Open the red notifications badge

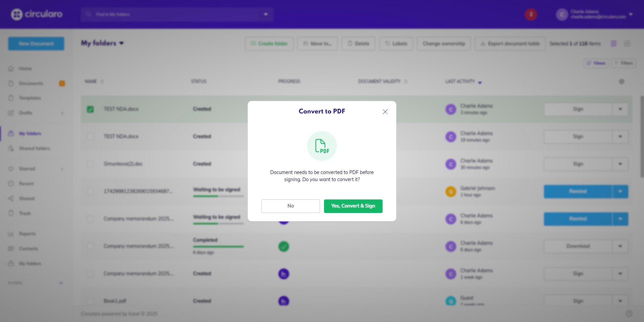click(x=531, y=14)
